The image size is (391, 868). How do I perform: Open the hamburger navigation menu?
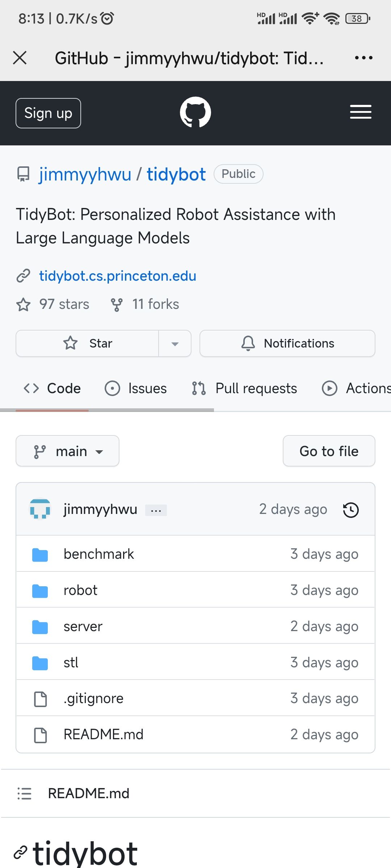point(361,112)
